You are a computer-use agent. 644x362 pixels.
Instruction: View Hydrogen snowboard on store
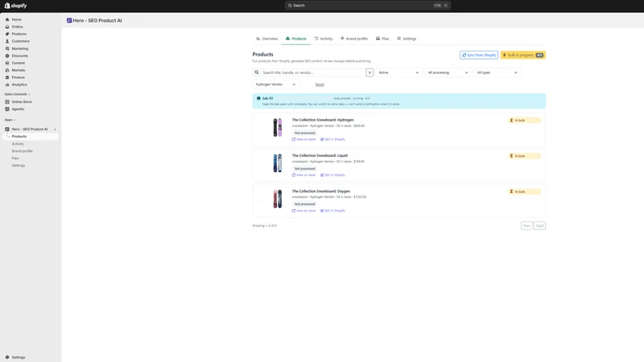[304, 139]
